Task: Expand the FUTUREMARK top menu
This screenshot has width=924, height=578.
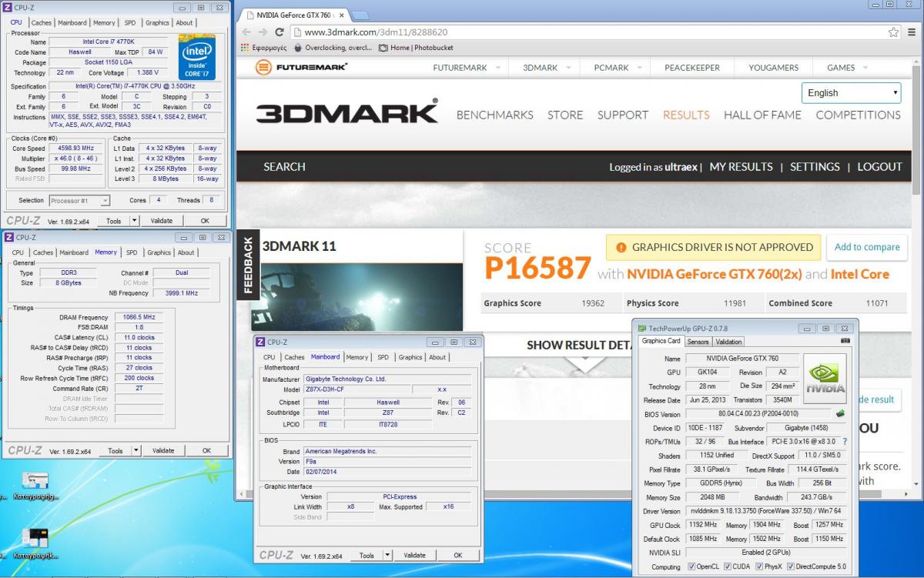Action: click(497, 68)
